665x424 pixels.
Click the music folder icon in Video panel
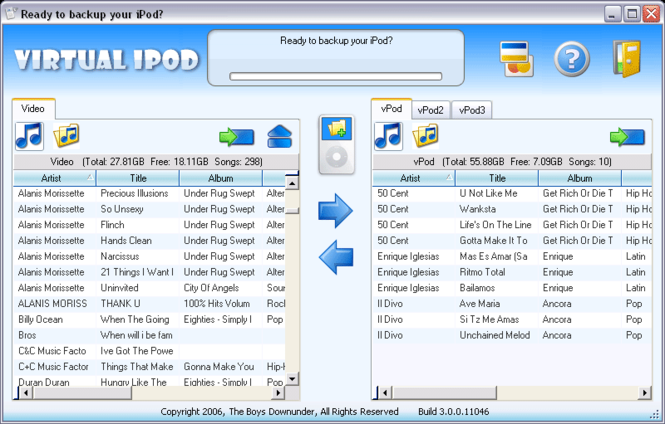point(66,136)
